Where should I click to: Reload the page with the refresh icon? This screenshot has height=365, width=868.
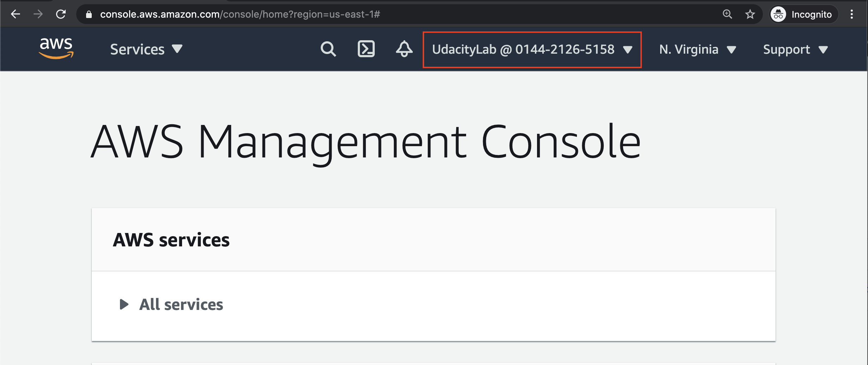[61, 14]
